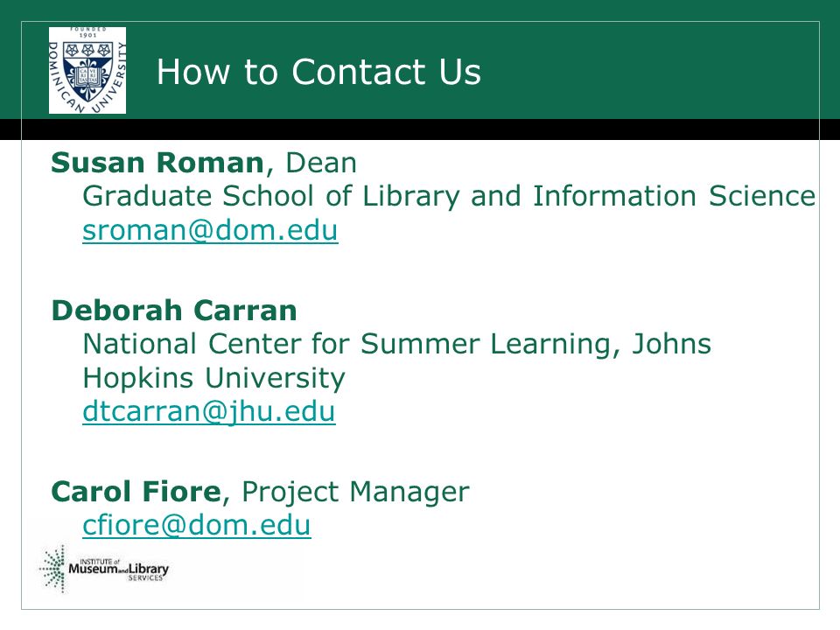
Task: Click the Dominican University crest logo
Action: 87,70
